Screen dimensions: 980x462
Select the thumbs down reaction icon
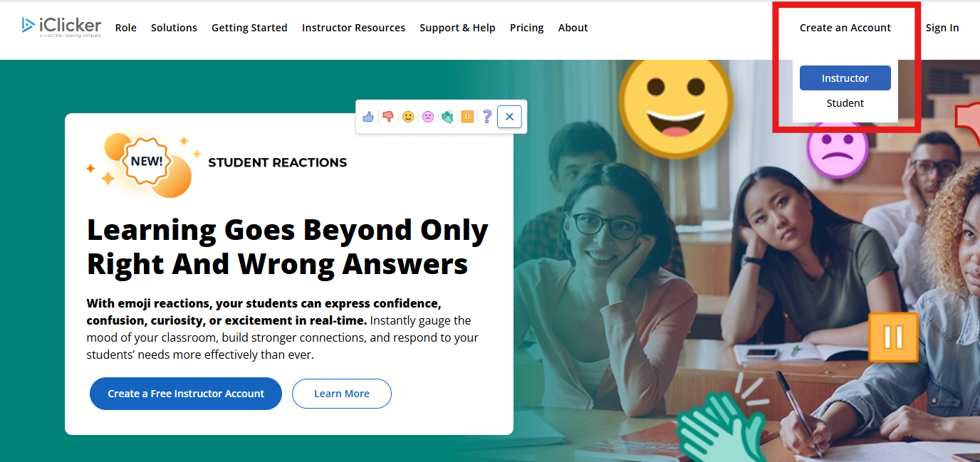[x=388, y=117]
